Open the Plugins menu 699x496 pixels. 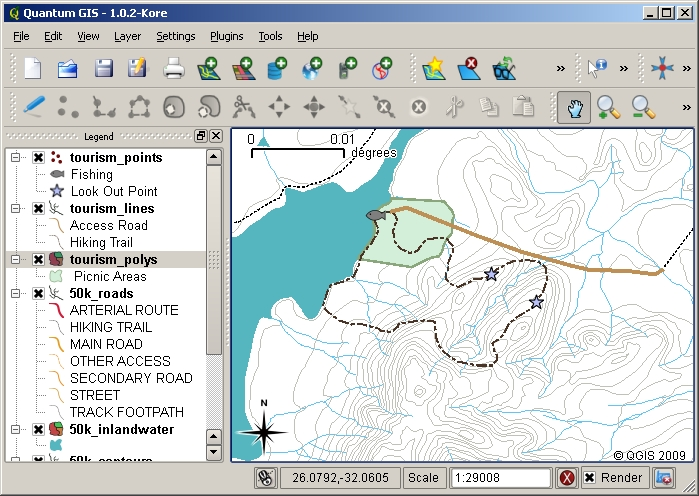226,36
